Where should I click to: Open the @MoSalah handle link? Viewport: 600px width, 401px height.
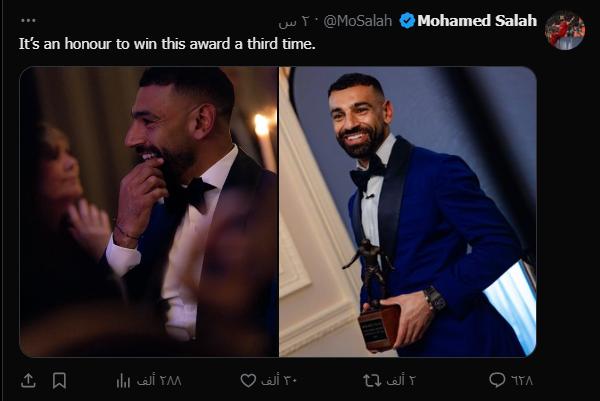pyautogui.click(x=360, y=21)
